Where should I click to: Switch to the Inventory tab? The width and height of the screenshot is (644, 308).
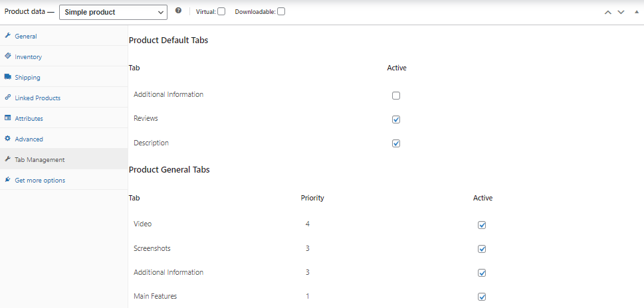click(x=28, y=57)
